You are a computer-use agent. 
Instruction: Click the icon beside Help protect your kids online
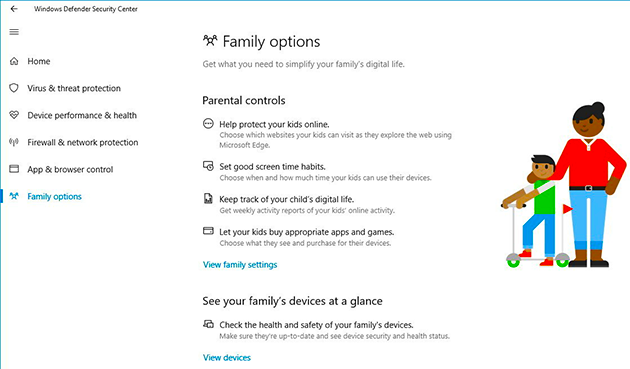[x=208, y=124]
